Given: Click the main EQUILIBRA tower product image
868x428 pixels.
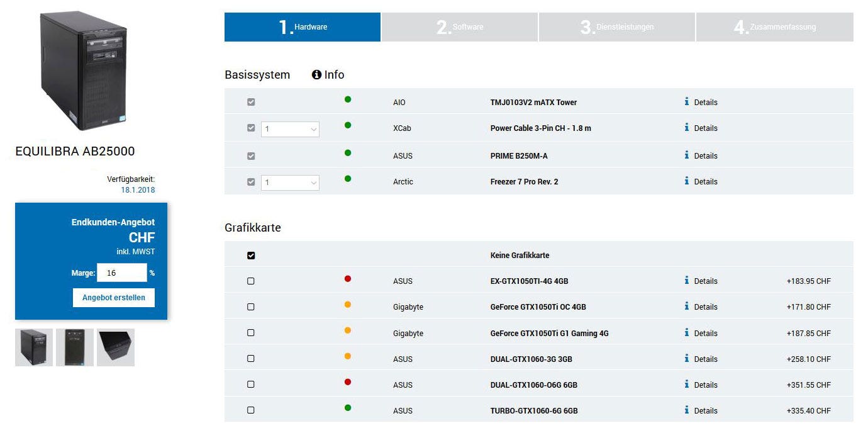Looking at the screenshot, I should (x=84, y=70).
